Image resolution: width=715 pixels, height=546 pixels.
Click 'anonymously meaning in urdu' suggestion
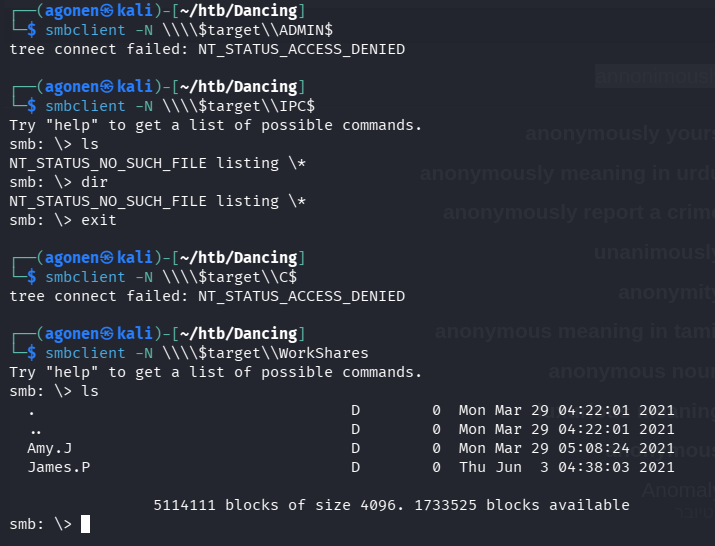(566, 174)
